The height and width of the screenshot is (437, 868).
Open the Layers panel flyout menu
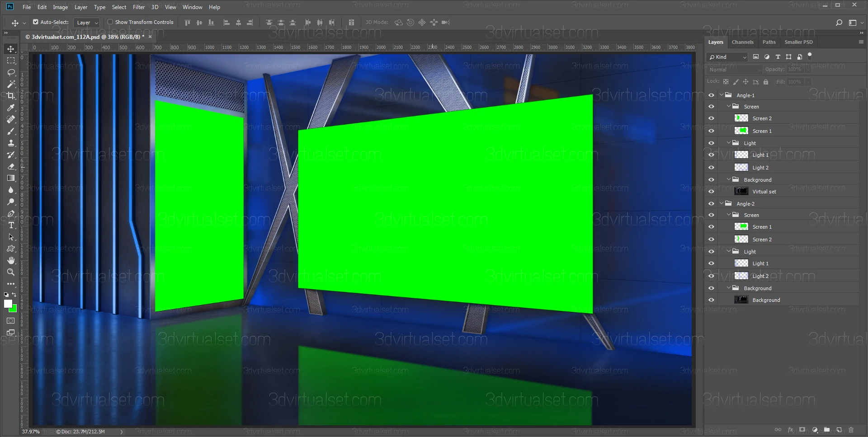coord(861,42)
